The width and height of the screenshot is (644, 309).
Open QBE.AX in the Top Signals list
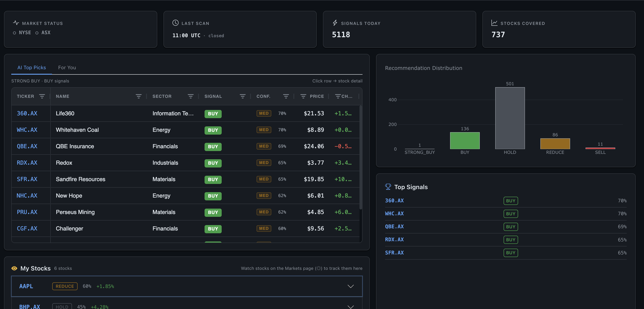point(394,227)
